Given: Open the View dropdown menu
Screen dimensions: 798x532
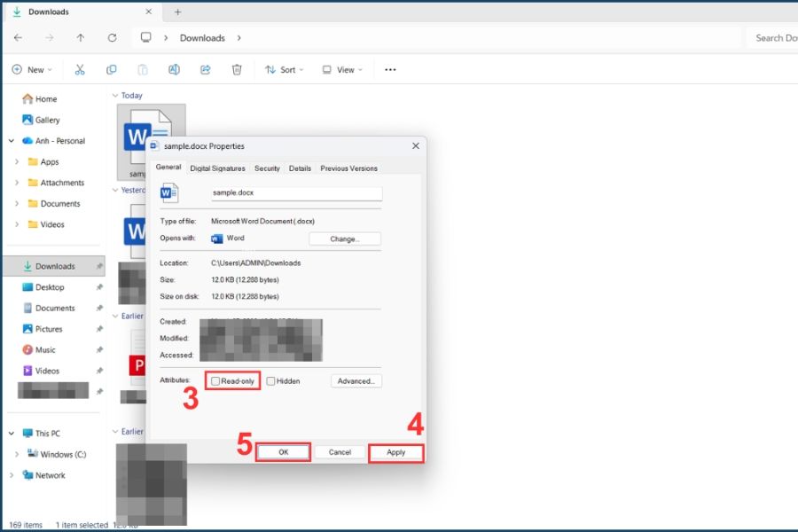Looking at the screenshot, I should pos(340,70).
